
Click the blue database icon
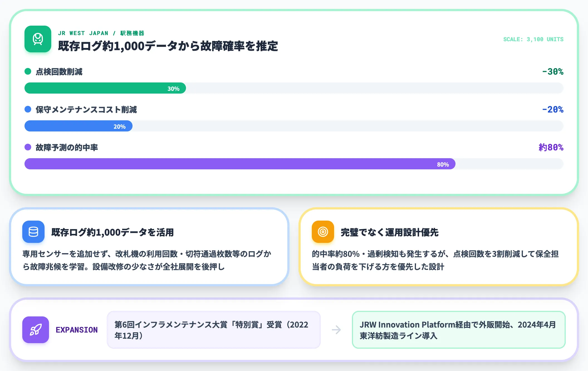click(x=33, y=232)
